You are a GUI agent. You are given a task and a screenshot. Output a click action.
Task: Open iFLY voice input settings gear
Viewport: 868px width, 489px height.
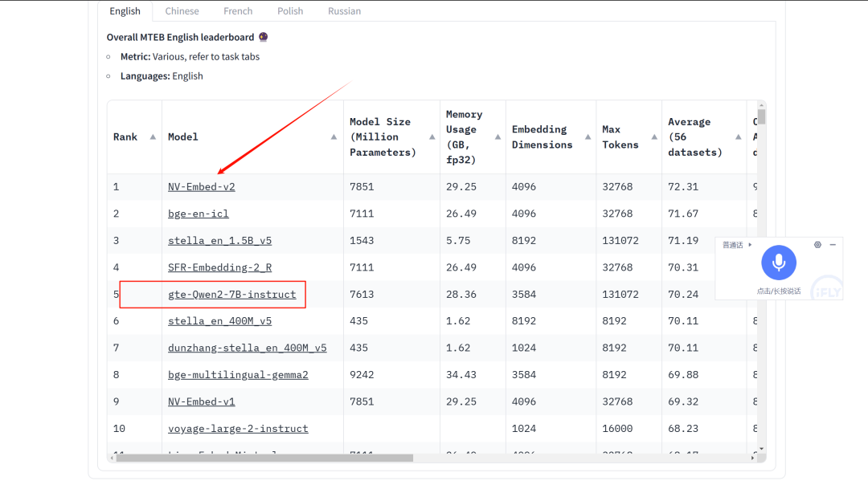tap(817, 245)
